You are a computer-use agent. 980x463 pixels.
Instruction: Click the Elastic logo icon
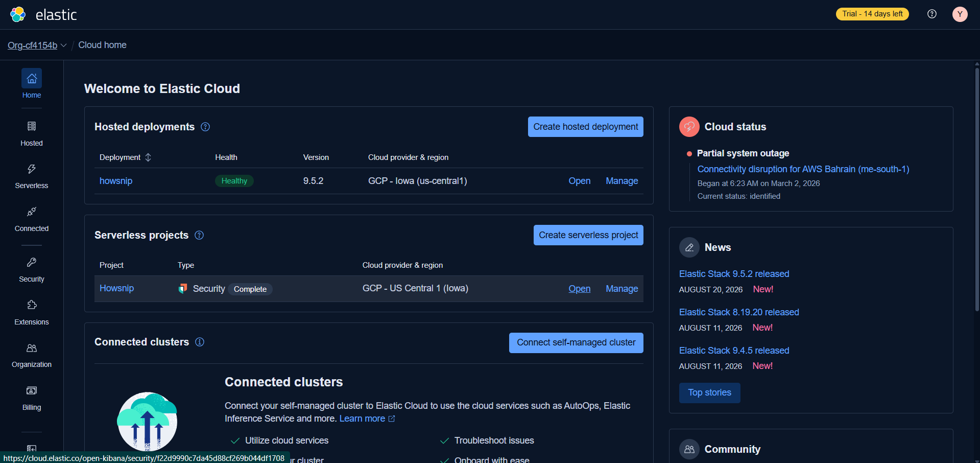[18, 14]
